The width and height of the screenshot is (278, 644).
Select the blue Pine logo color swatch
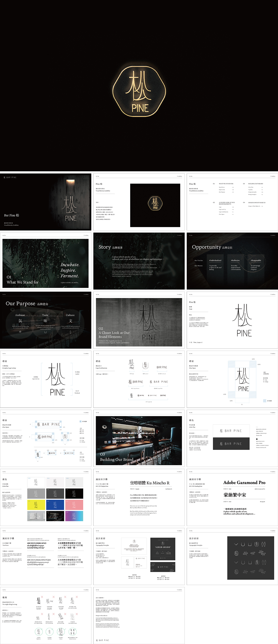(x=55, y=505)
